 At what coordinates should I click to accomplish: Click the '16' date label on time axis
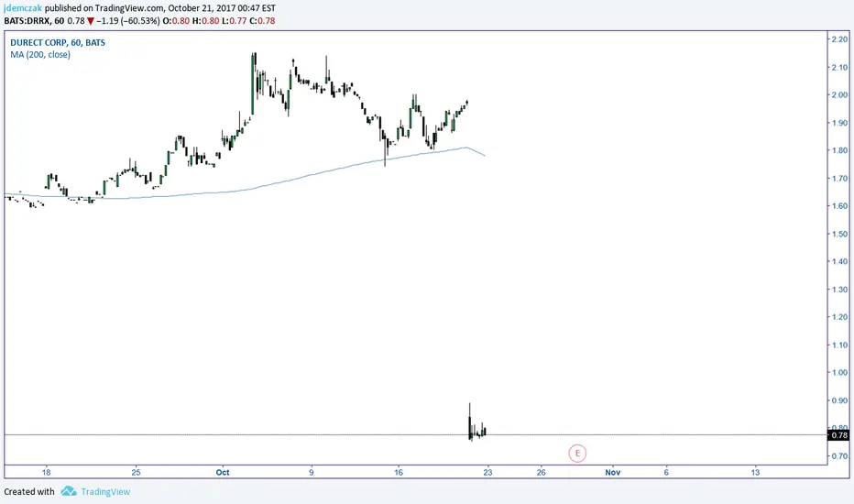coord(399,473)
